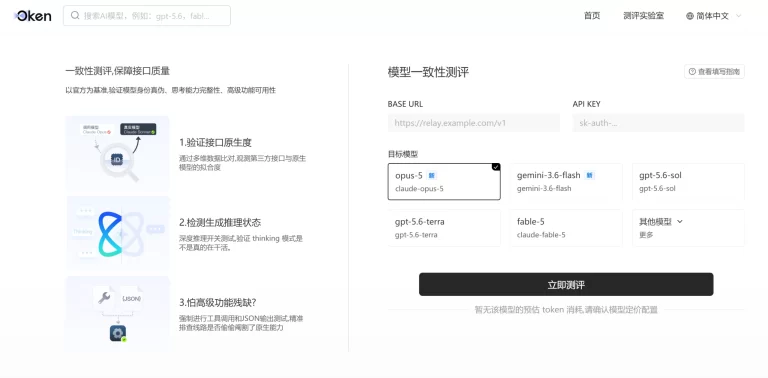This screenshot has height=378, width=768.
Task: Select the gpt-5.6-sol model card
Action: [x=688, y=182]
